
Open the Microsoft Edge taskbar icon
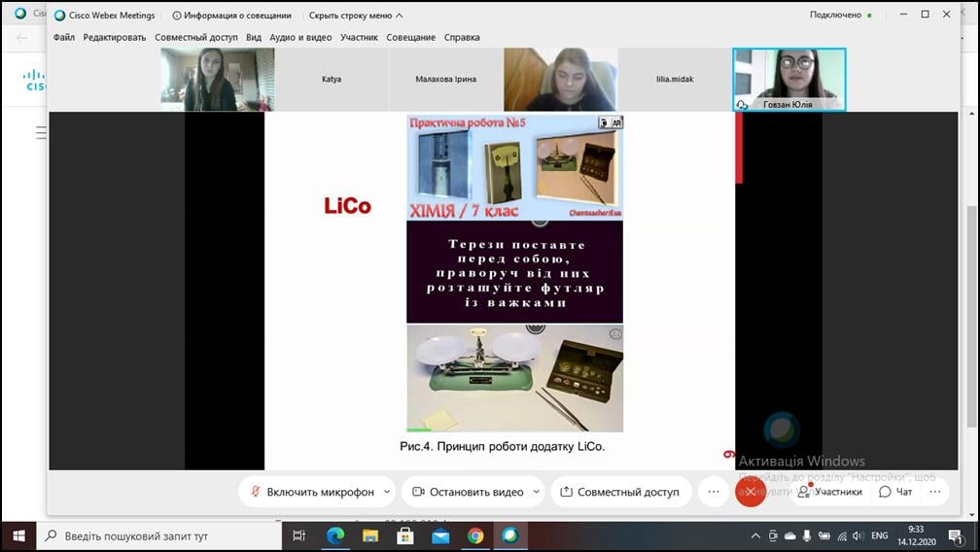tap(335, 535)
